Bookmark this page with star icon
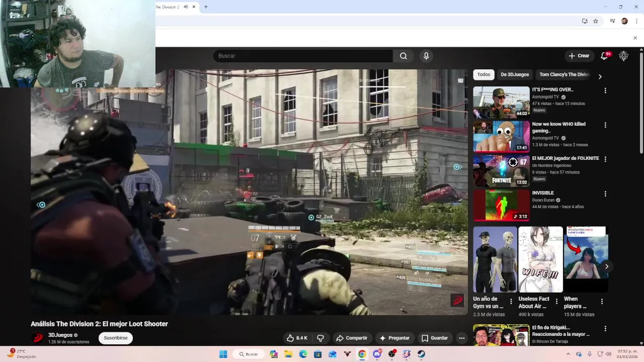Image resolution: width=644 pixels, height=362 pixels. click(x=596, y=21)
